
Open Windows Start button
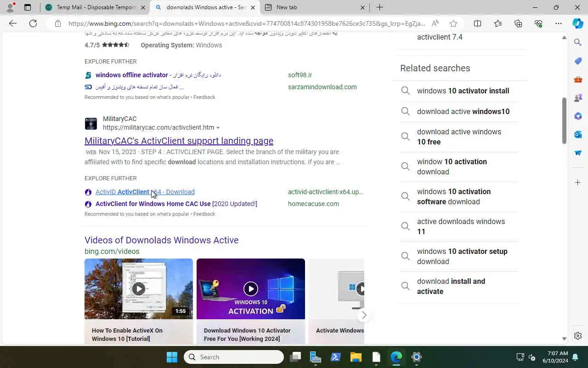(172, 357)
